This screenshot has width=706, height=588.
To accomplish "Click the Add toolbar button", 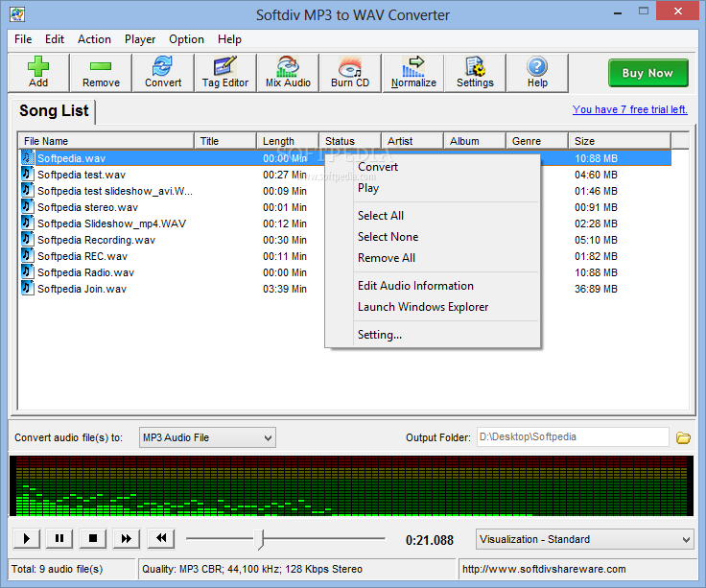I will pyautogui.click(x=38, y=73).
